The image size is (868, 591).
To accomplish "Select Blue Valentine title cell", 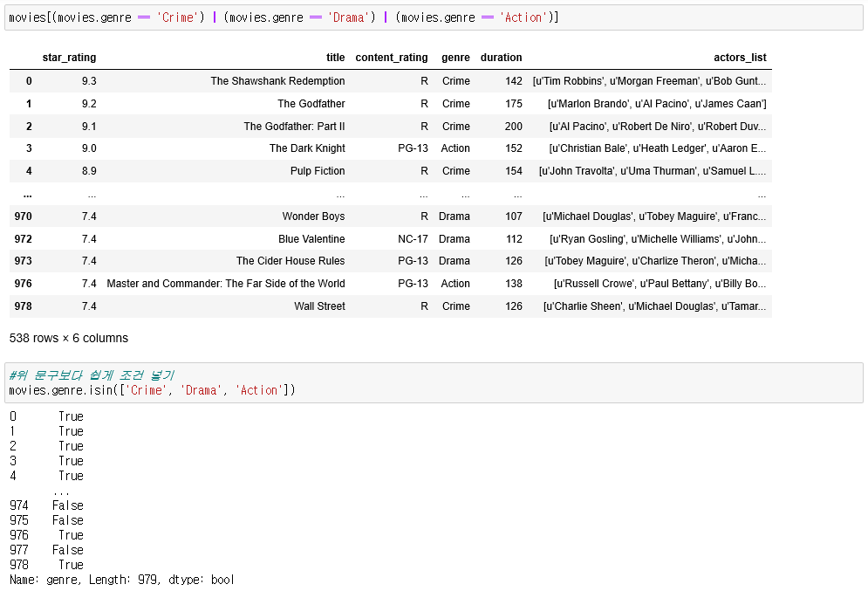I will 311,239.
